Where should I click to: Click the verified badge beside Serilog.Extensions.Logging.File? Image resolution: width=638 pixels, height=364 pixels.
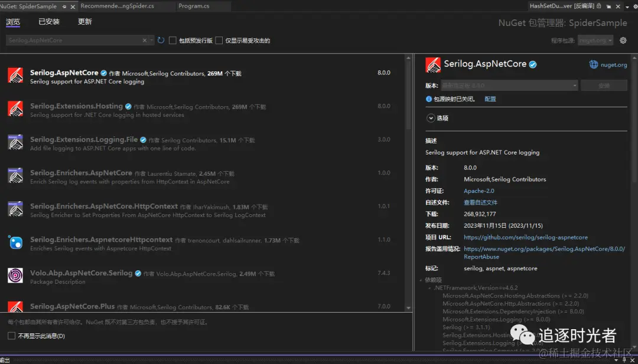pyautogui.click(x=143, y=140)
